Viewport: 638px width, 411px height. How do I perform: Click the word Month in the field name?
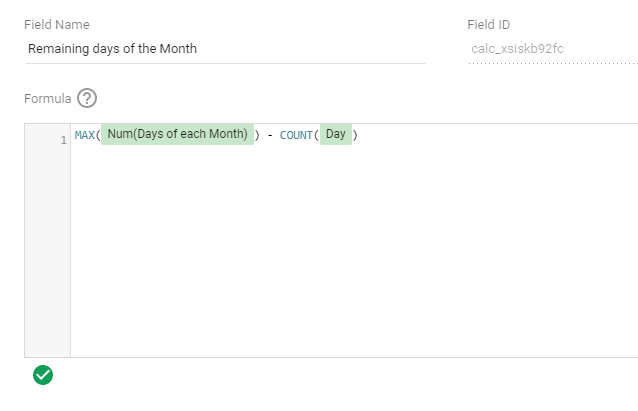click(x=177, y=48)
